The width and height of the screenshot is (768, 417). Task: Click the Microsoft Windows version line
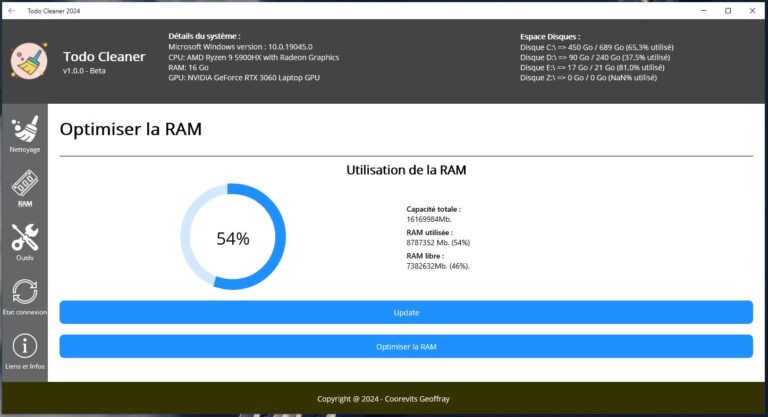click(x=240, y=47)
